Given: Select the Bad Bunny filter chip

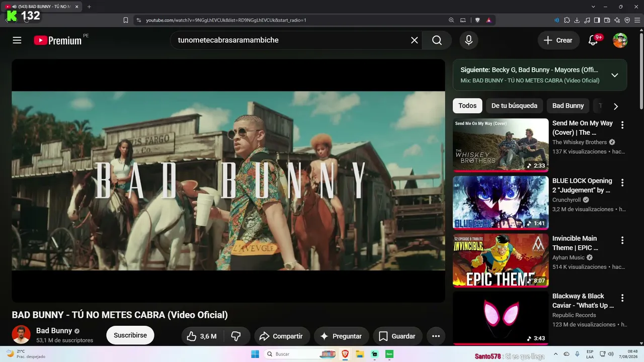Looking at the screenshot, I should click(568, 106).
